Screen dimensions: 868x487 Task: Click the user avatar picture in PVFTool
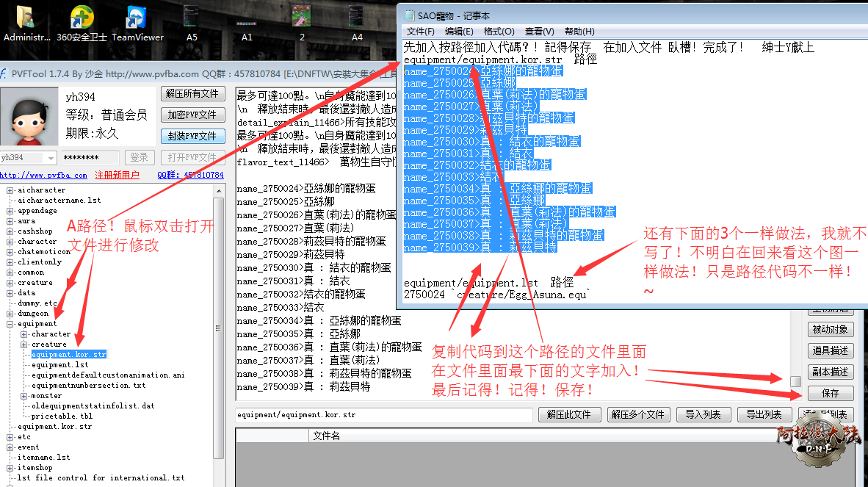(30, 118)
